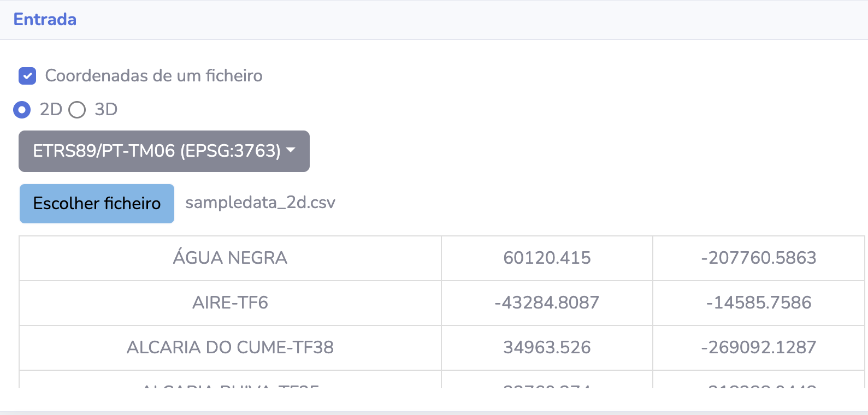Click the ALCARIA DO CUME-TF38 cell
The height and width of the screenshot is (415, 868).
(230, 348)
